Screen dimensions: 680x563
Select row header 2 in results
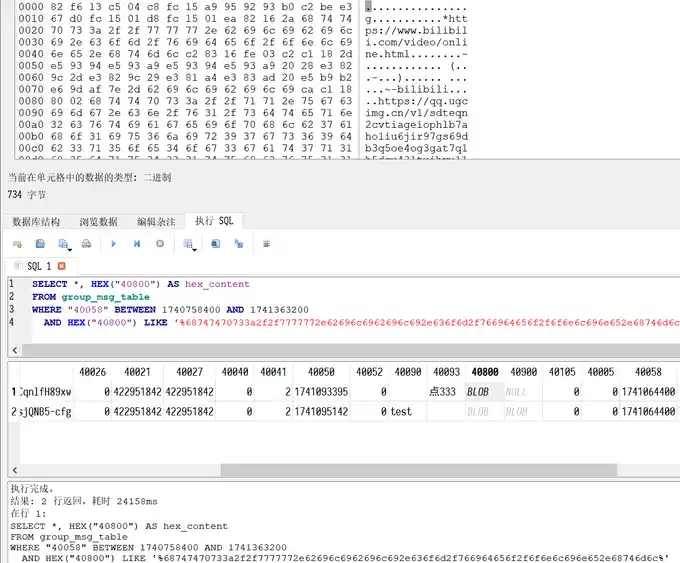pos(14,411)
